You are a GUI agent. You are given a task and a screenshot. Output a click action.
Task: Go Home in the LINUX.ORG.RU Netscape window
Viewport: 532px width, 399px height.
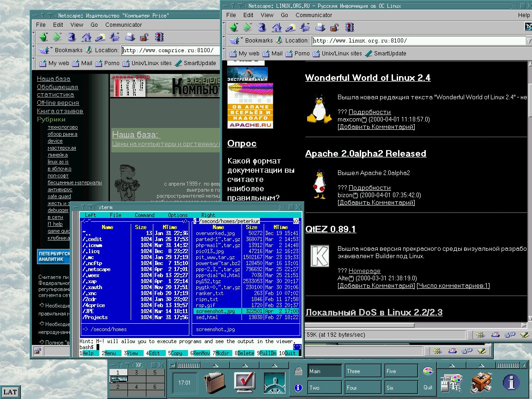pyautogui.click(x=277, y=27)
